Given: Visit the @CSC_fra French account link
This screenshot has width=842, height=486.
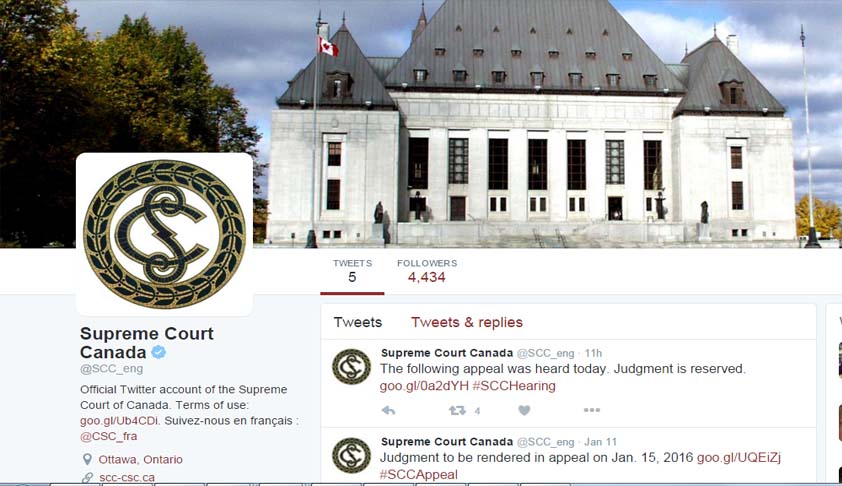Looking at the screenshot, I should click(108, 436).
